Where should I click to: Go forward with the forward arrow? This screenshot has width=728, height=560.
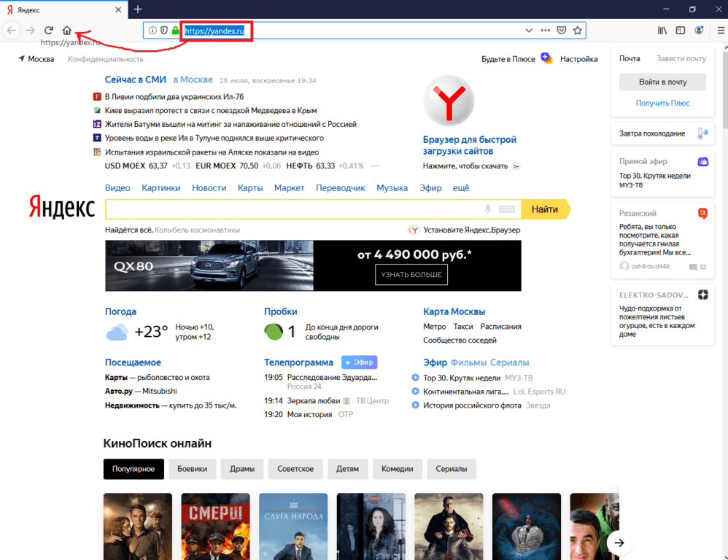[x=30, y=31]
